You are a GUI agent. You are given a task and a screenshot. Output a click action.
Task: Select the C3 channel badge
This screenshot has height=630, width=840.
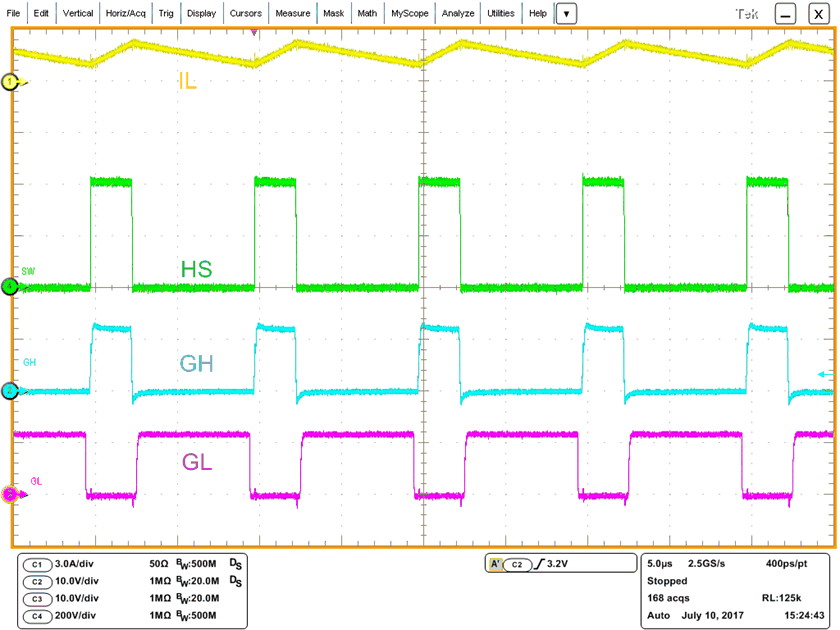click(36, 599)
